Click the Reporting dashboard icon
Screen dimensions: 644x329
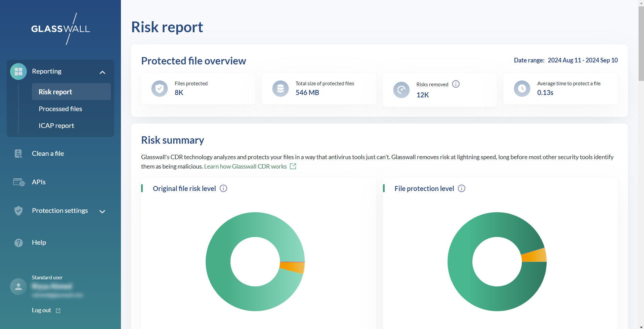tap(18, 72)
